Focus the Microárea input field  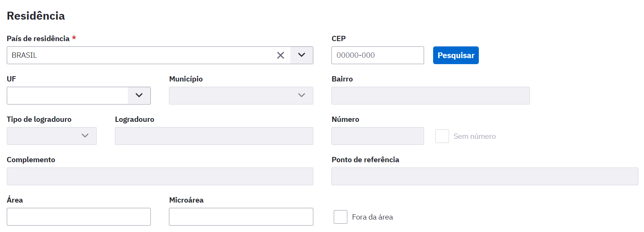tap(241, 217)
